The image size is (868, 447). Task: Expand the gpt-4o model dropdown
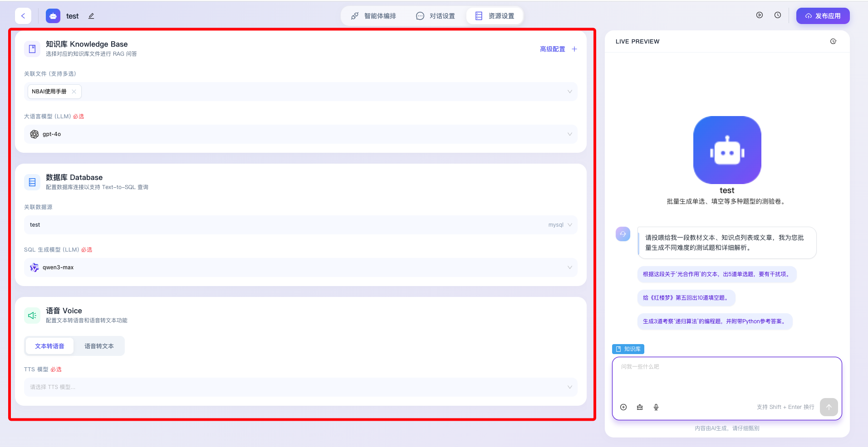click(x=300, y=134)
